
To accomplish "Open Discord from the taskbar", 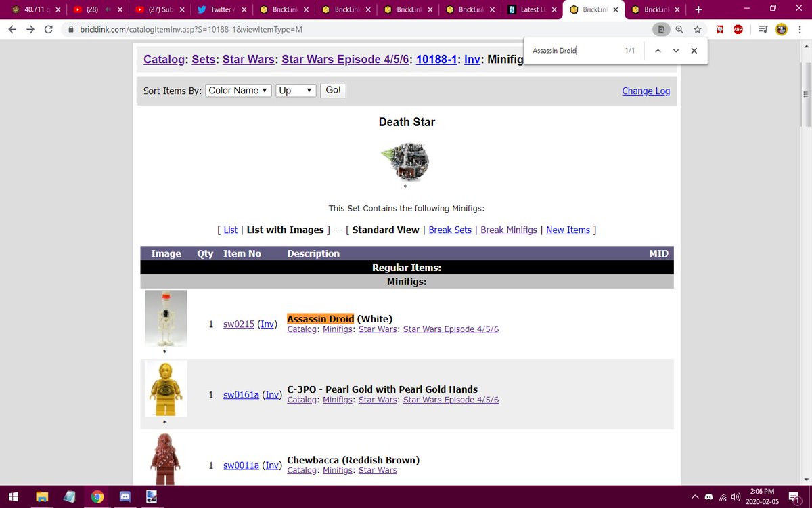I will pyautogui.click(x=125, y=496).
